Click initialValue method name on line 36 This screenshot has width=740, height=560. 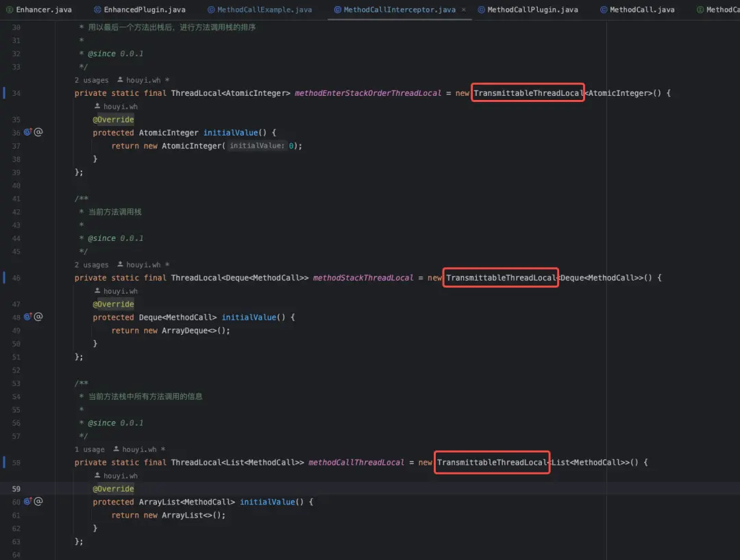[x=231, y=133]
